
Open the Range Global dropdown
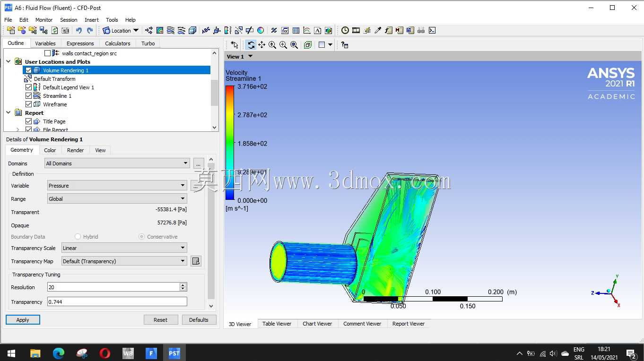click(117, 199)
